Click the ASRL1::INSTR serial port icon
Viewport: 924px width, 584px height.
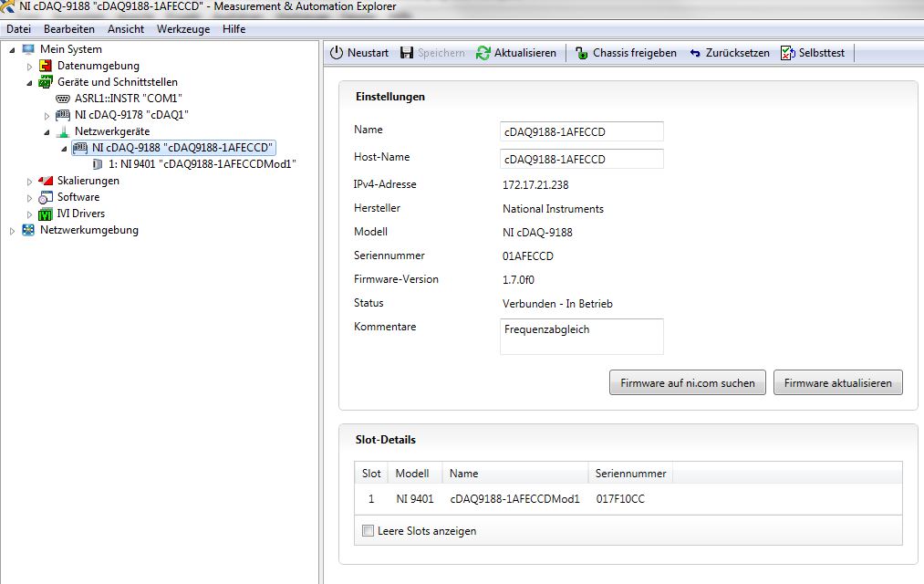tap(62, 99)
